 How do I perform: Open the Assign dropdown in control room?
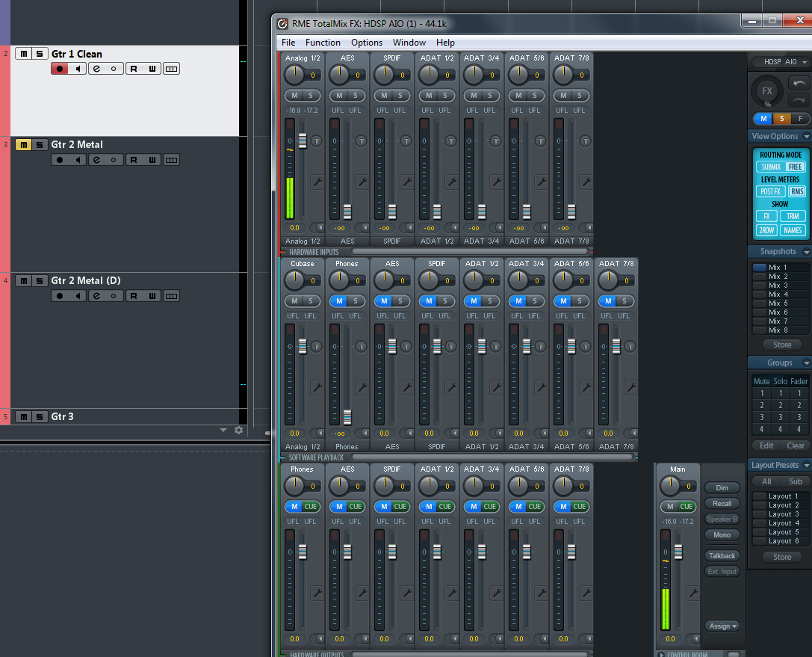pyautogui.click(x=722, y=626)
